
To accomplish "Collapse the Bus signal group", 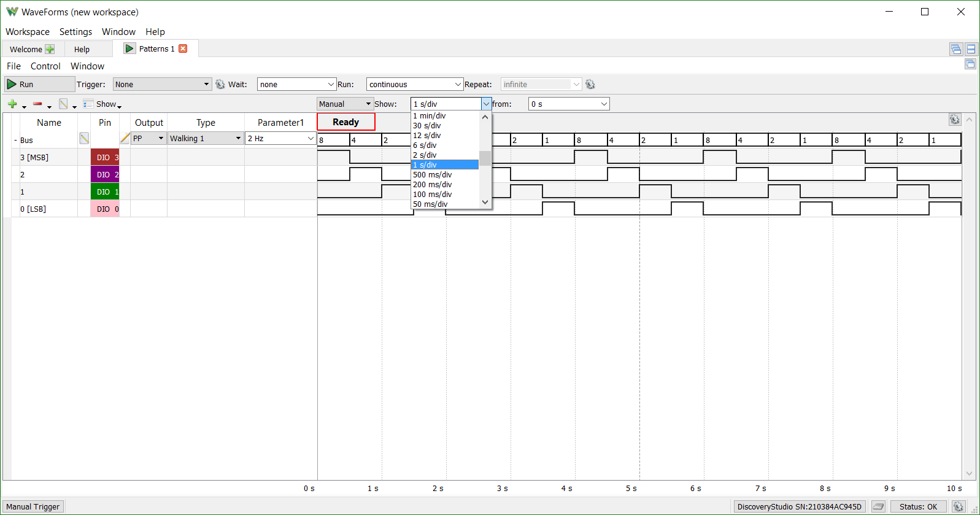I will [15, 140].
